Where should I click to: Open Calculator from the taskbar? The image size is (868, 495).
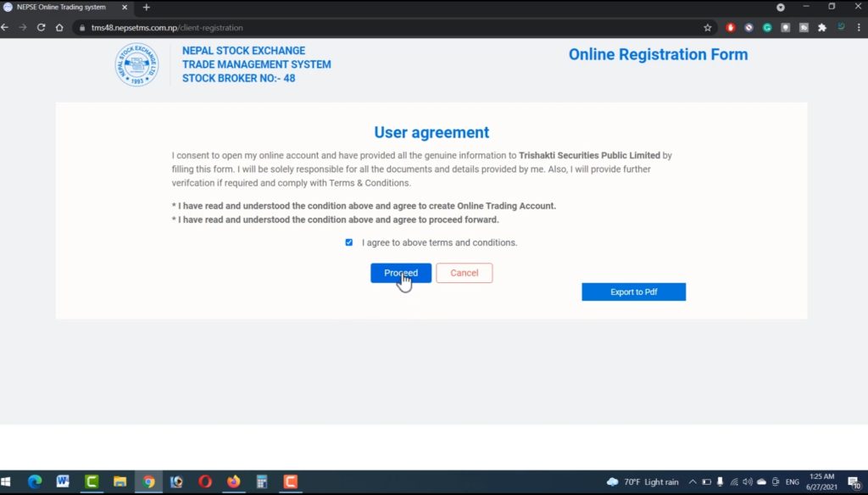point(262,481)
